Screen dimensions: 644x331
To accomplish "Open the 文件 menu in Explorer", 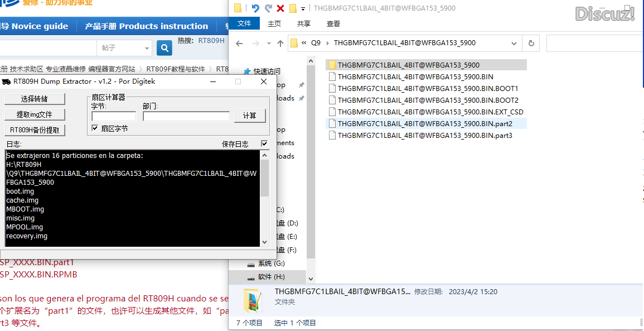I will pyautogui.click(x=244, y=24).
